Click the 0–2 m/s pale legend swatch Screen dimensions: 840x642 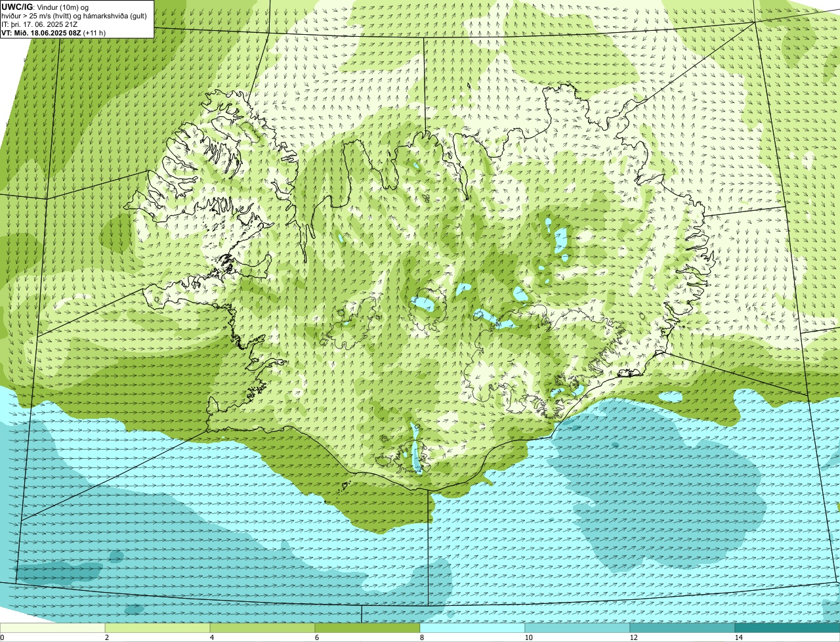[x=52, y=628]
